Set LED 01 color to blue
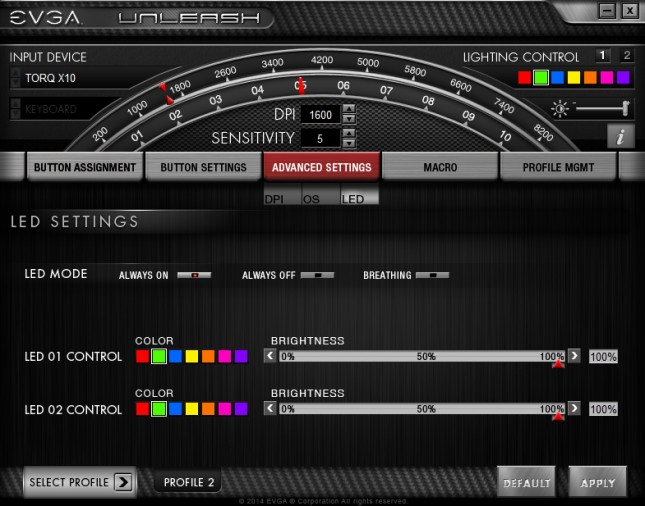 (x=175, y=356)
